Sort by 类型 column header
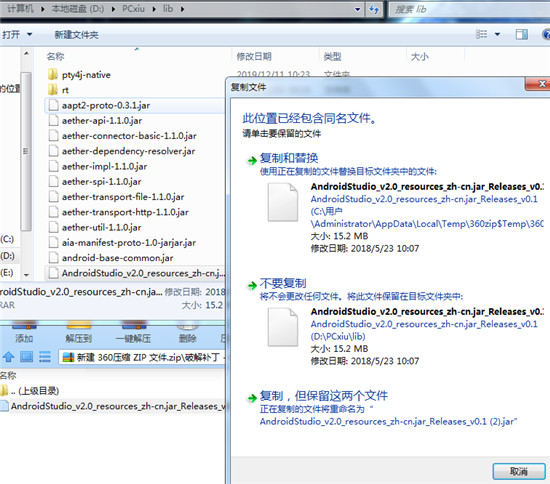The image size is (550, 484). tap(332, 56)
